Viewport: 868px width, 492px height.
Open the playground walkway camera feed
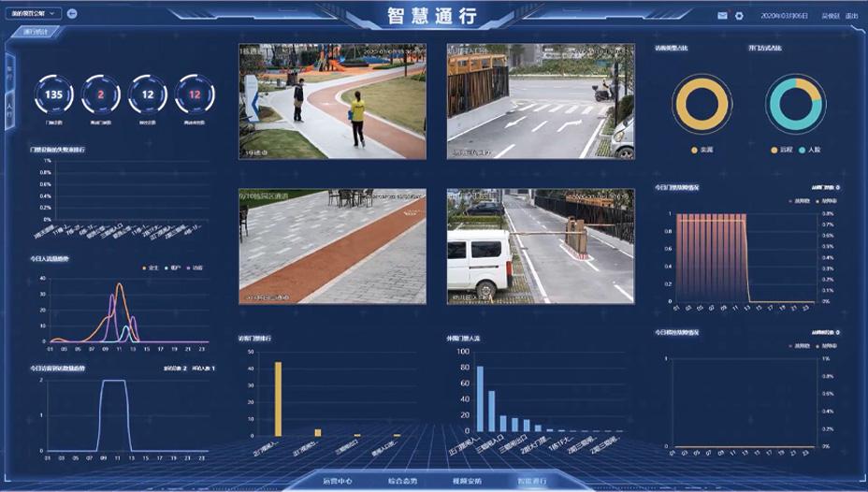(332, 101)
